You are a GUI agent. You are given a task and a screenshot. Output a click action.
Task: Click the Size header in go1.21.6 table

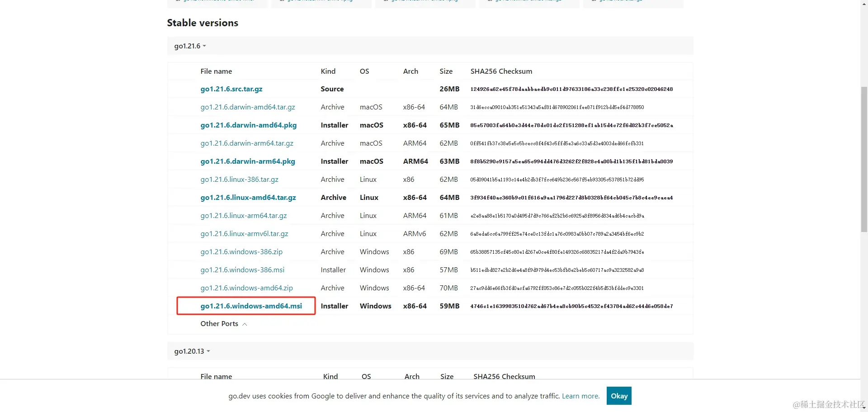446,71
